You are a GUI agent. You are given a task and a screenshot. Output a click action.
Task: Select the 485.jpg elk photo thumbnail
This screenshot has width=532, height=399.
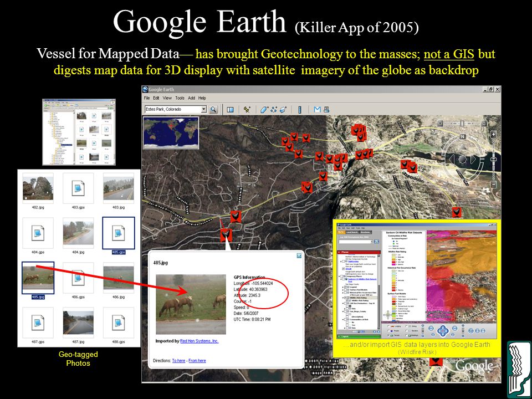click(x=38, y=278)
